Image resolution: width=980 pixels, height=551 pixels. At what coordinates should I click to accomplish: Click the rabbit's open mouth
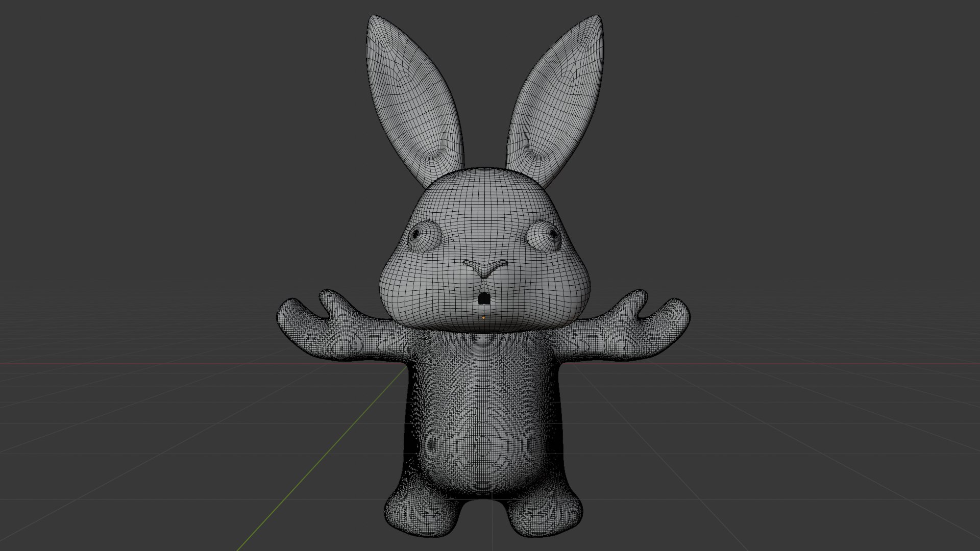click(483, 299)
